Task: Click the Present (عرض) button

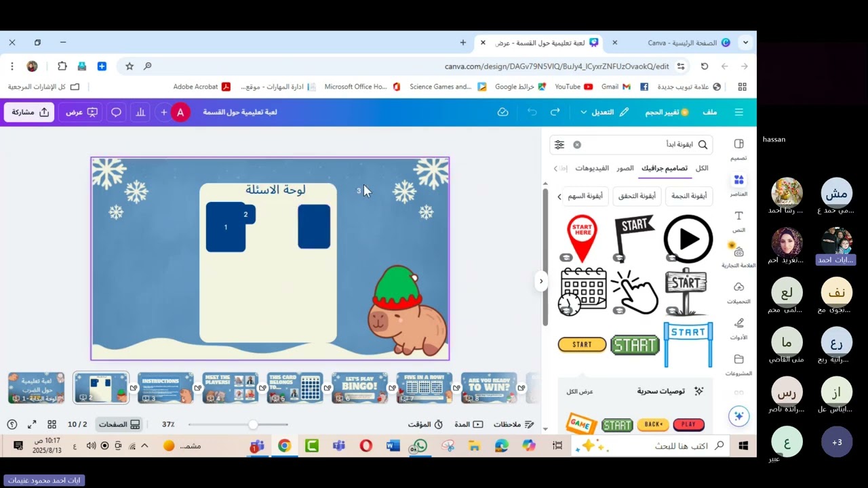Action: coord(81,112)
